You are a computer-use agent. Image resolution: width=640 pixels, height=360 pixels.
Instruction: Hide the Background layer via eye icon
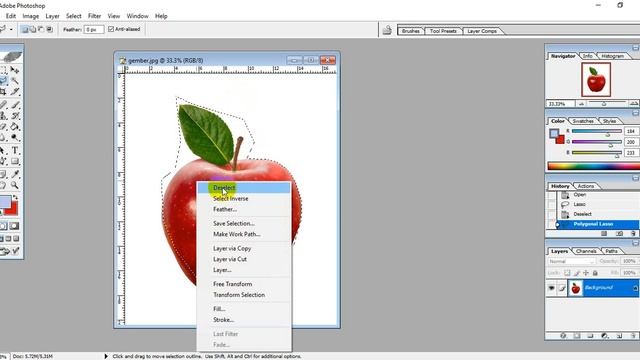551,288
